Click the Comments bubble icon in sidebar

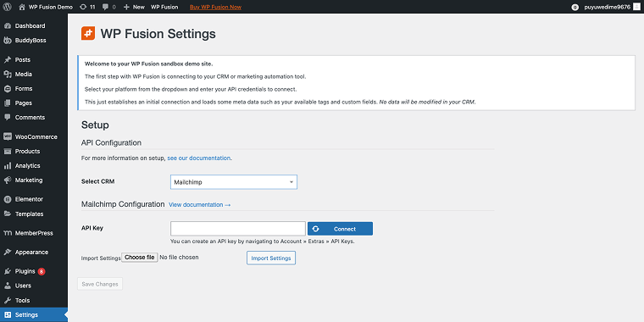(8, 117)
